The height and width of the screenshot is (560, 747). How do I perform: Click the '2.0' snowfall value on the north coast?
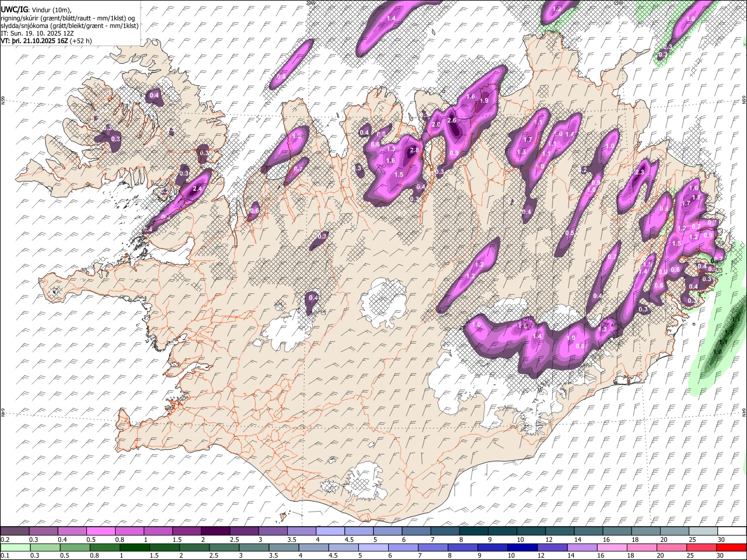click(435, 124)
